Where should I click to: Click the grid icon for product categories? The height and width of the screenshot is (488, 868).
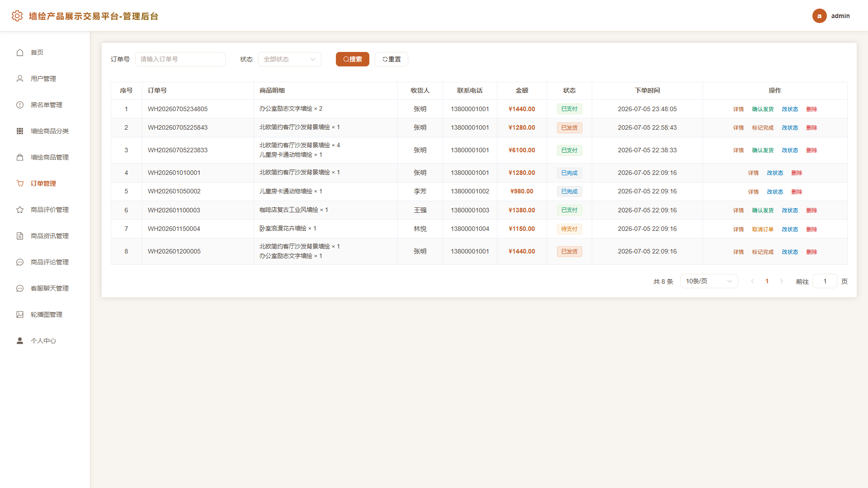(20, 131)
